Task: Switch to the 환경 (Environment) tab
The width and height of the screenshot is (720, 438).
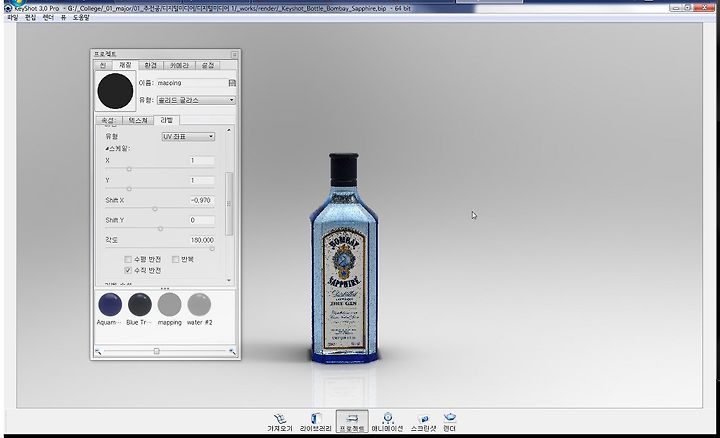Action: (x=151, y=65)
